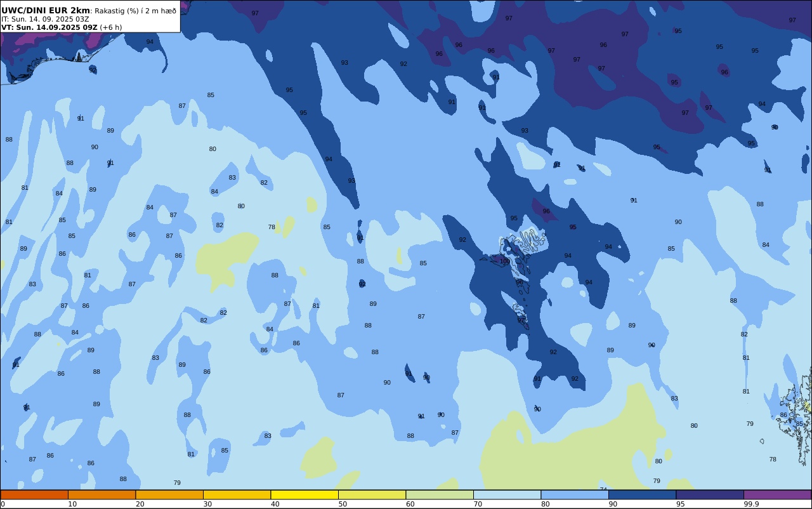Pick the indigo 95–99.9 legend band
The width and height of the screenshot is (812, 509).
click(710, 494)
